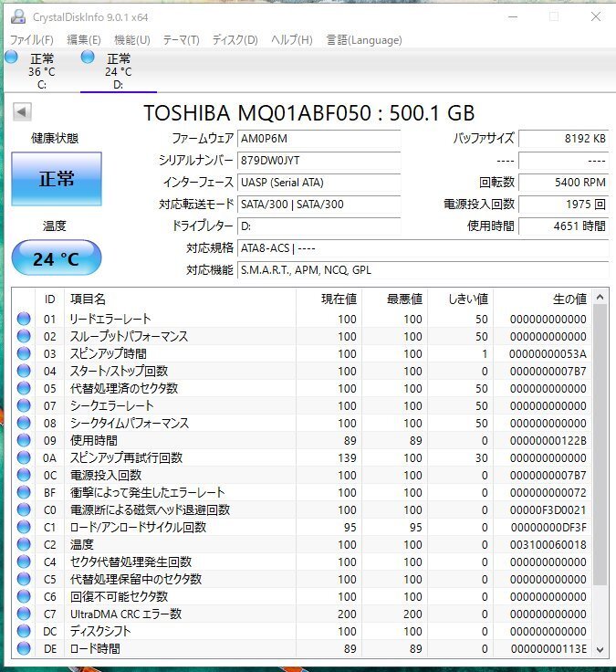This screenshot has height=672, width=616.
Task: Click status icon of ID 0C 電源投入回数 row
Action: [x=24, y=475]
